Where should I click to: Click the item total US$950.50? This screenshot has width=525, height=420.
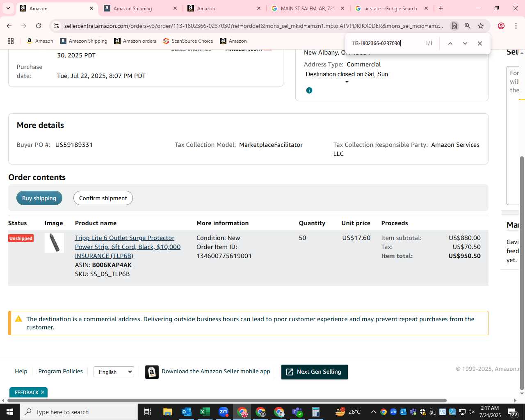tap(464, 256)
